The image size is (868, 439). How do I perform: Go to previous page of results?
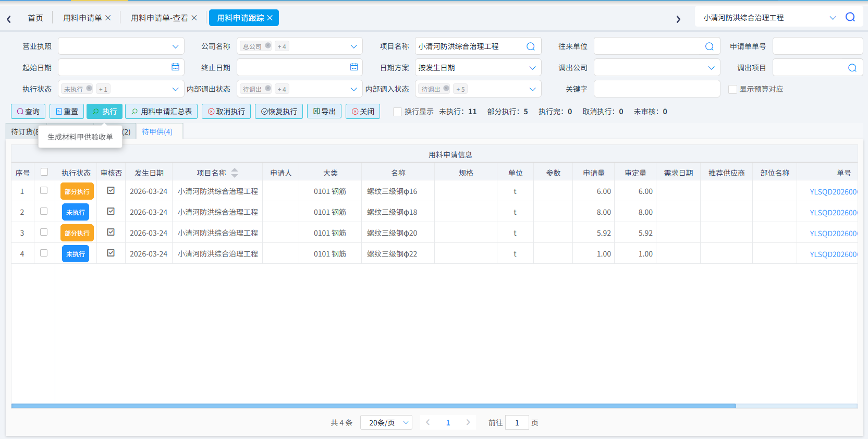pyautogui.click(x=427, y=422)
